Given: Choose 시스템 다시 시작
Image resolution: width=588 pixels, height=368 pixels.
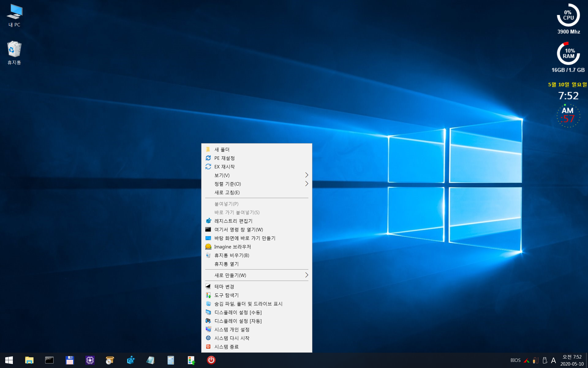Looking at the screenshot, I should click(257, 338).
